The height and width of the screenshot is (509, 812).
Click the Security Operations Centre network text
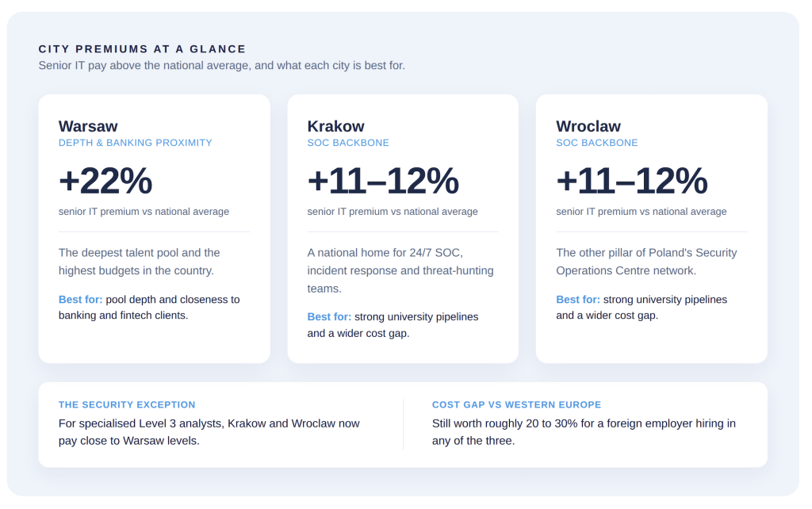646,262
